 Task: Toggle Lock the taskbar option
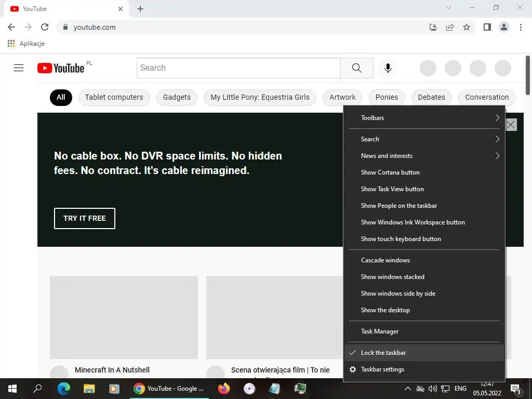(x=424, y=353)
